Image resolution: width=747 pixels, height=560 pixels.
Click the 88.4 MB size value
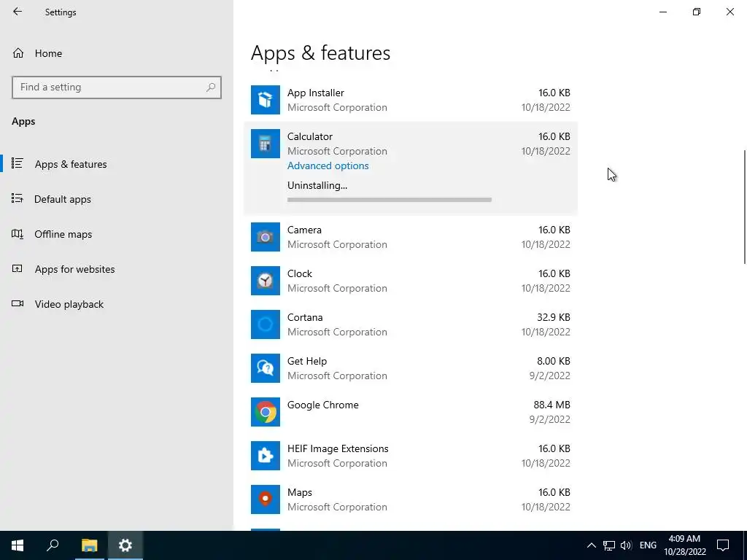551,405
